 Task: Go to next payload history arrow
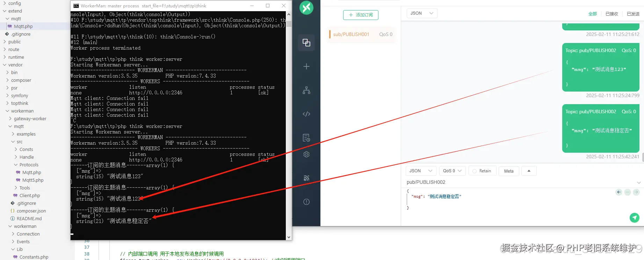click(x=636, y=192)
